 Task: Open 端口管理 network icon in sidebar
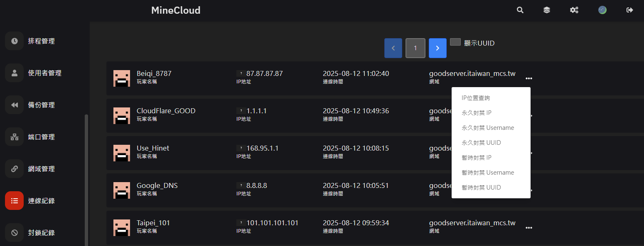pos(15,137)
